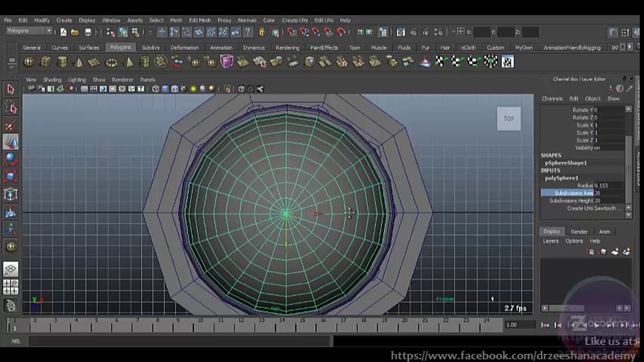Viewport: 644px width, 362px height.
Task: Click the new scene icon
Action: coord(63,32)
